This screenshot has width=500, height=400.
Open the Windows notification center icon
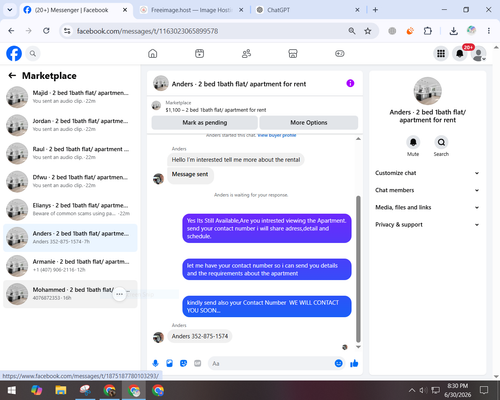click(x=484, y=390)
